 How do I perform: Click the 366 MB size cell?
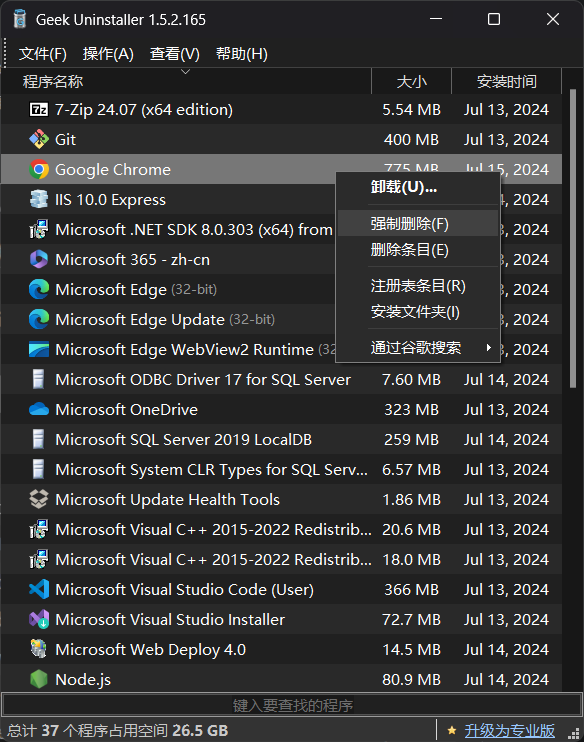tap(411, 590)
